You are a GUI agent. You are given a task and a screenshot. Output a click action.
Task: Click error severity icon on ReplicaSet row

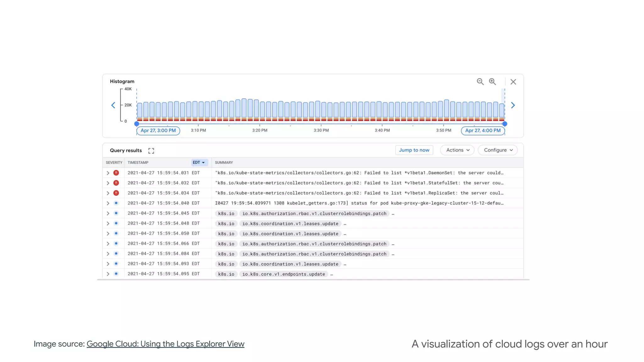pos(116,193)
